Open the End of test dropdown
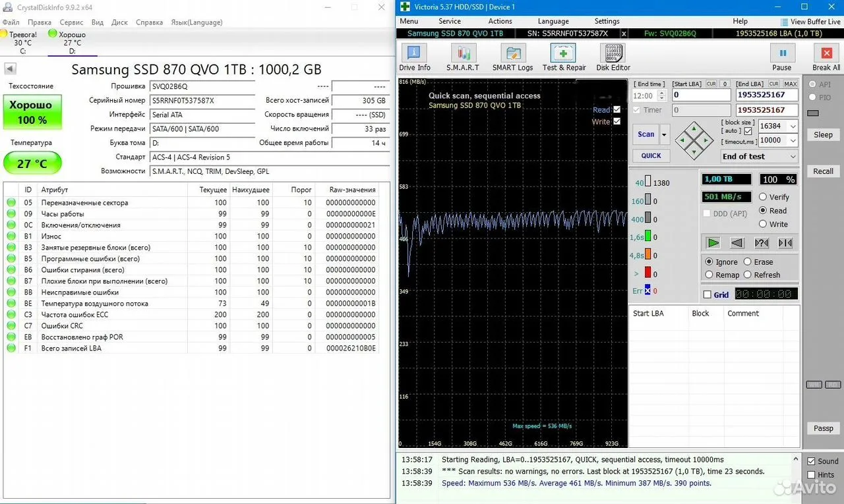844x504 pixels. tap(759, 156)
